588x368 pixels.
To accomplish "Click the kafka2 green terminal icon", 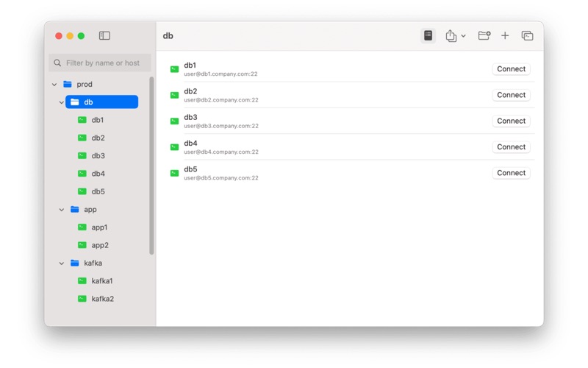I will tap(82, 299).
